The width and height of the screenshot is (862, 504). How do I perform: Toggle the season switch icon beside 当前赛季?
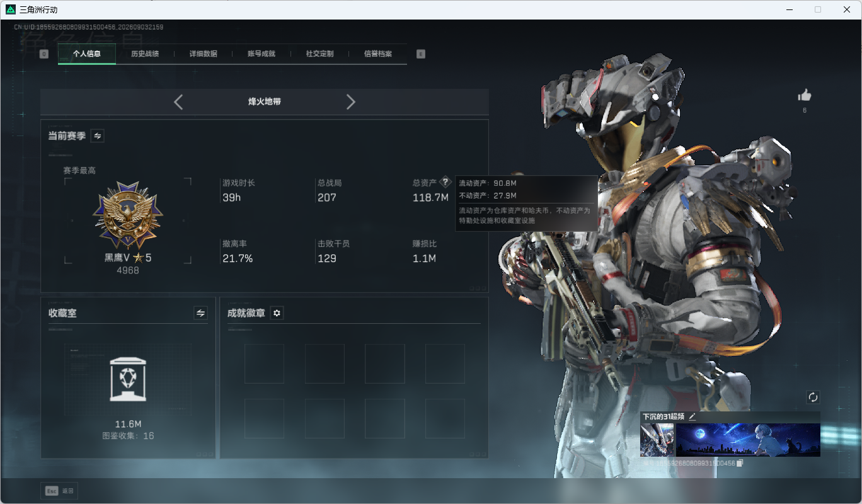(98, 135)
